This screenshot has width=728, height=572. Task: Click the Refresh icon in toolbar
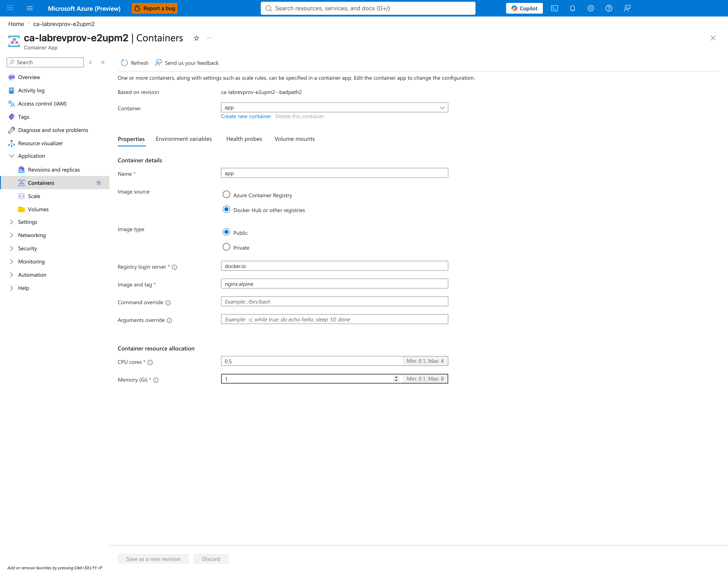click(124, 63)
